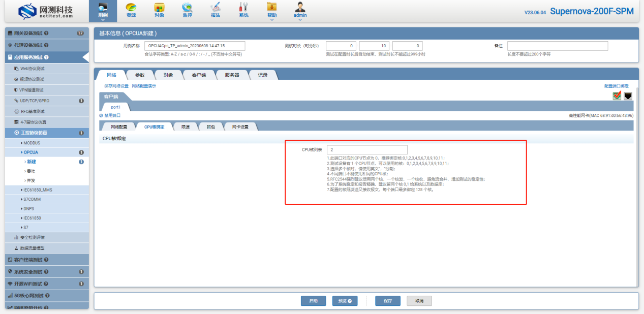
Task: Click the 对象 (Object) icon in top bar
Action: (159, 10)
